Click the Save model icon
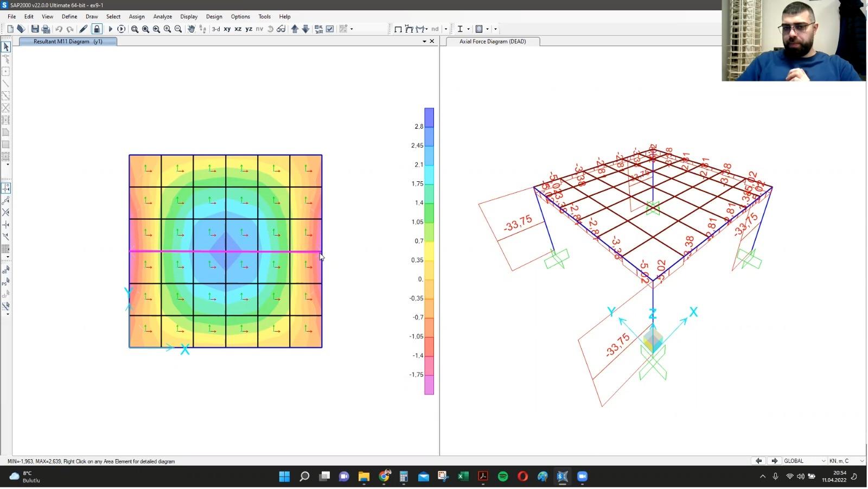 click(x=35, y=29)
